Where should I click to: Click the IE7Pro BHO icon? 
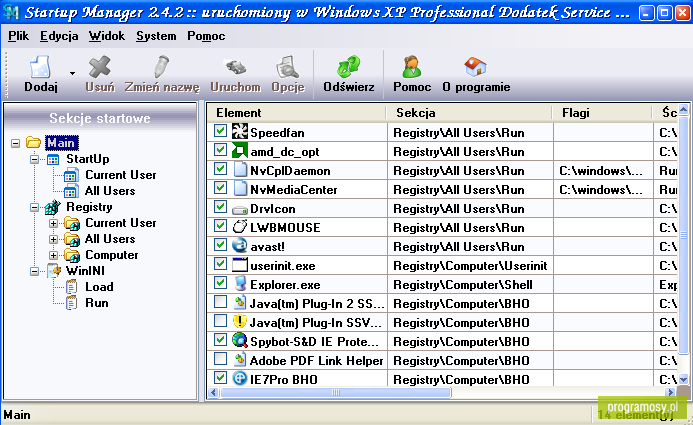tap(240, 379)
